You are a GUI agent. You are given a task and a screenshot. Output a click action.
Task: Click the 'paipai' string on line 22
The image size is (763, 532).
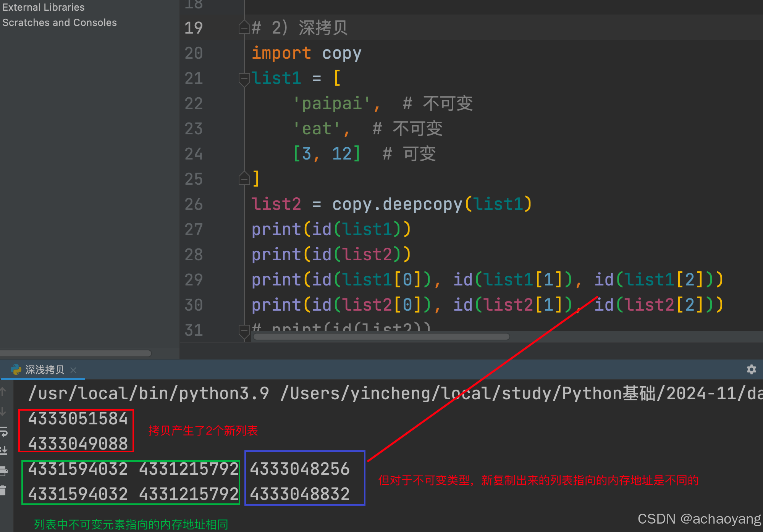click(x=331, y=103)
